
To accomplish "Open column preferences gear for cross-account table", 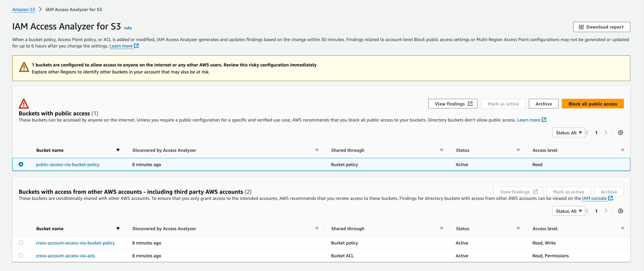I will 620,211.
